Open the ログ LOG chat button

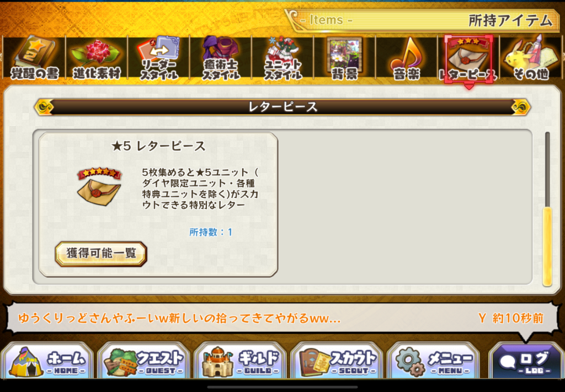(x=526, y=361)
